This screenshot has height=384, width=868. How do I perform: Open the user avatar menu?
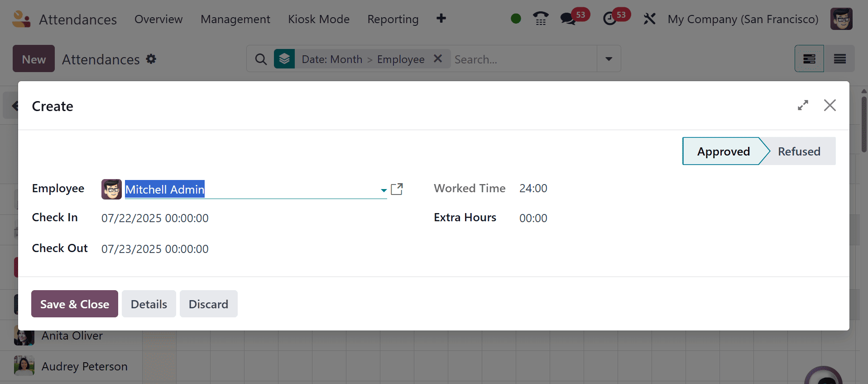point(841,19)
